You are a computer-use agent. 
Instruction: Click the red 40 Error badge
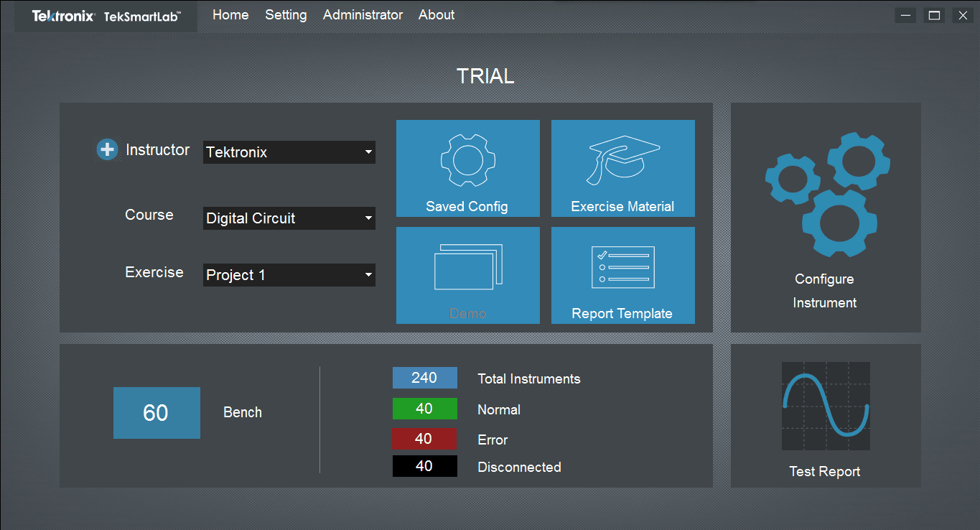click(424, 439)
